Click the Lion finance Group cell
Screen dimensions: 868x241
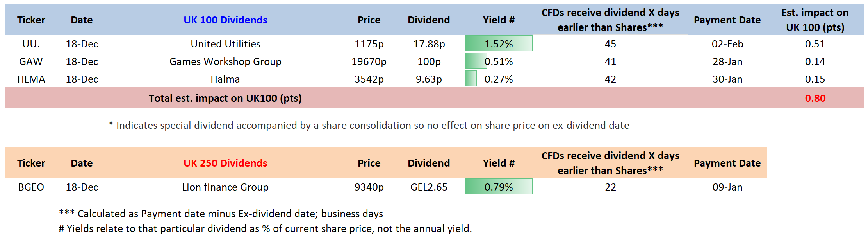[225, 187]
